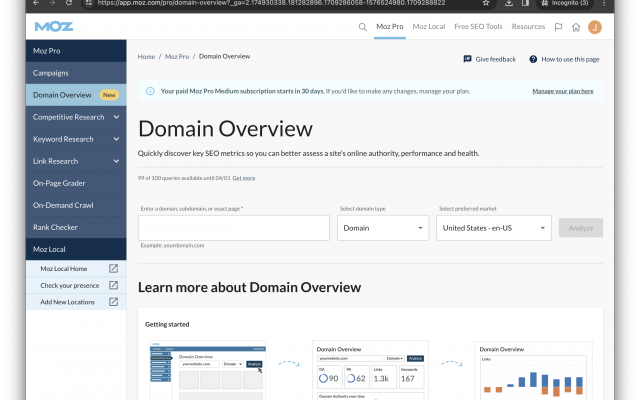
Task: Go to home via house icon
Action: click(576, 27)
